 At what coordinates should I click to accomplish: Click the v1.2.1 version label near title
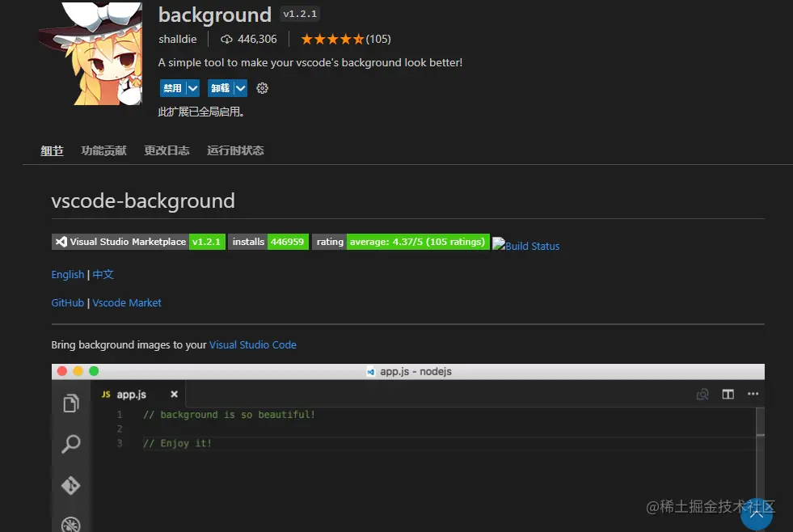(300, 15)
